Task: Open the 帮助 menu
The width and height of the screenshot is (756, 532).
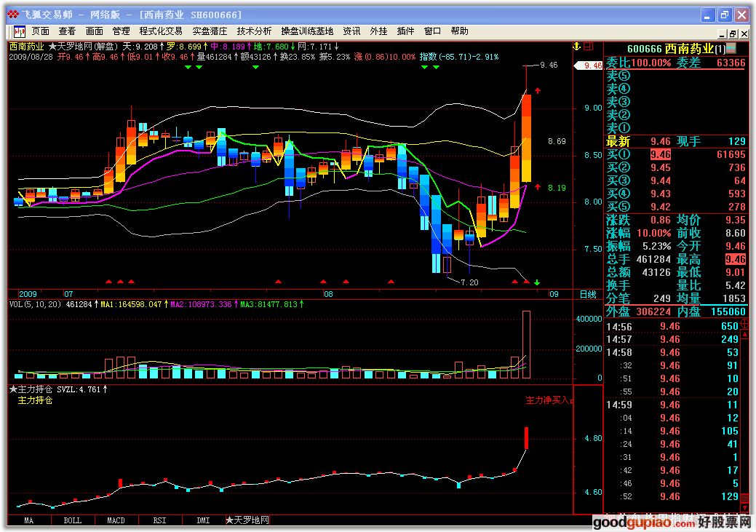Action: tap(459, 31)
